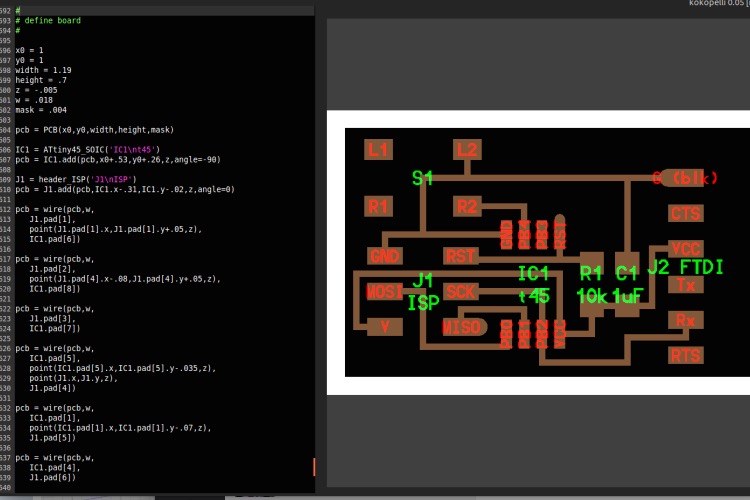Click the L2 pad on the board

coord(467,150)
